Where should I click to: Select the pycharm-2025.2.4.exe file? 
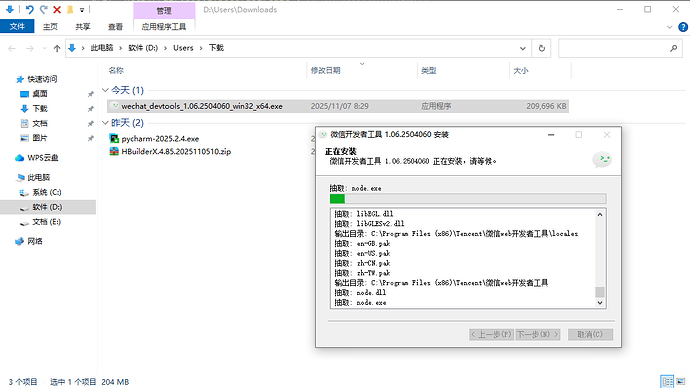[x=160, y=139]
